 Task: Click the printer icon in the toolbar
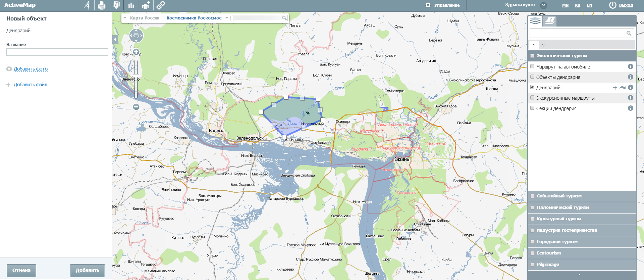click(x=102, y=5)
